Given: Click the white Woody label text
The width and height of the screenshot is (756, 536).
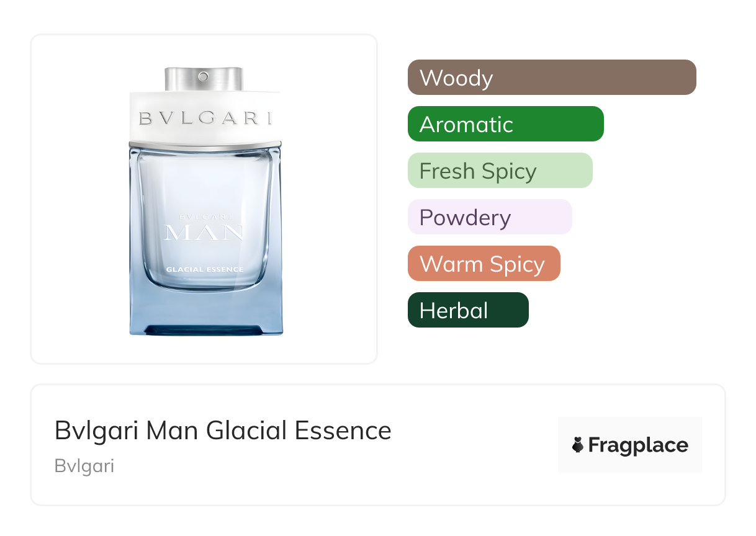Looking at the screenshot, I should (x=456, y=78).
